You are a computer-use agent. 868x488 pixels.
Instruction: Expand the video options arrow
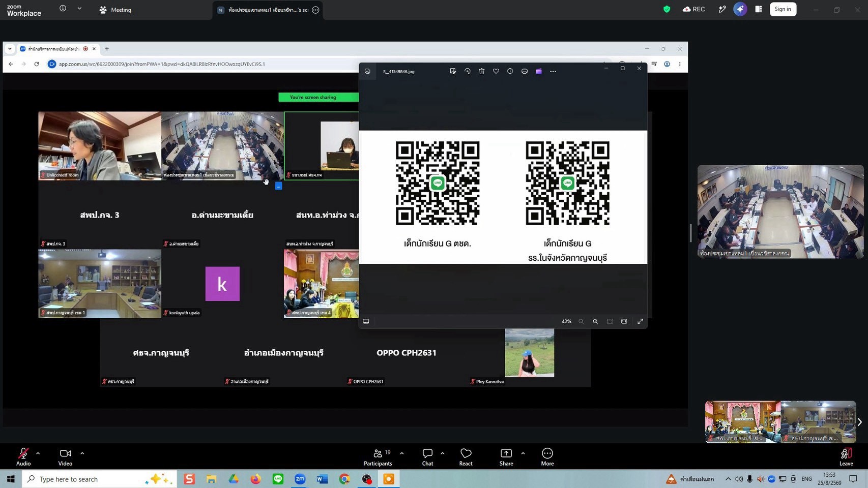click(x=82, y=453)
